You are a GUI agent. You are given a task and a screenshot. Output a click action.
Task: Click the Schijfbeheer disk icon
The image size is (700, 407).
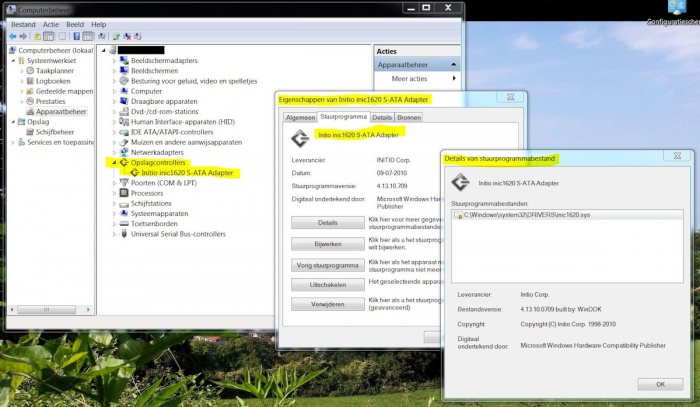pos(30,132)
